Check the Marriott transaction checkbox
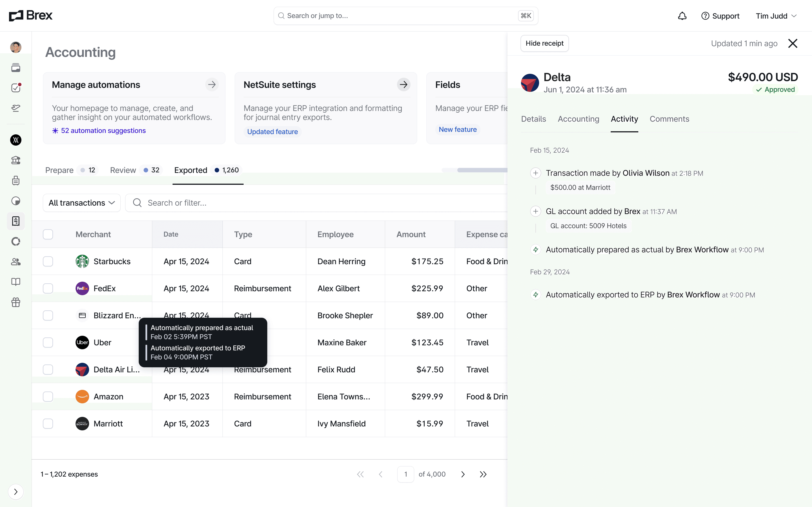Image resolution: width=812 pixels, height=507 pixels. 48,424
